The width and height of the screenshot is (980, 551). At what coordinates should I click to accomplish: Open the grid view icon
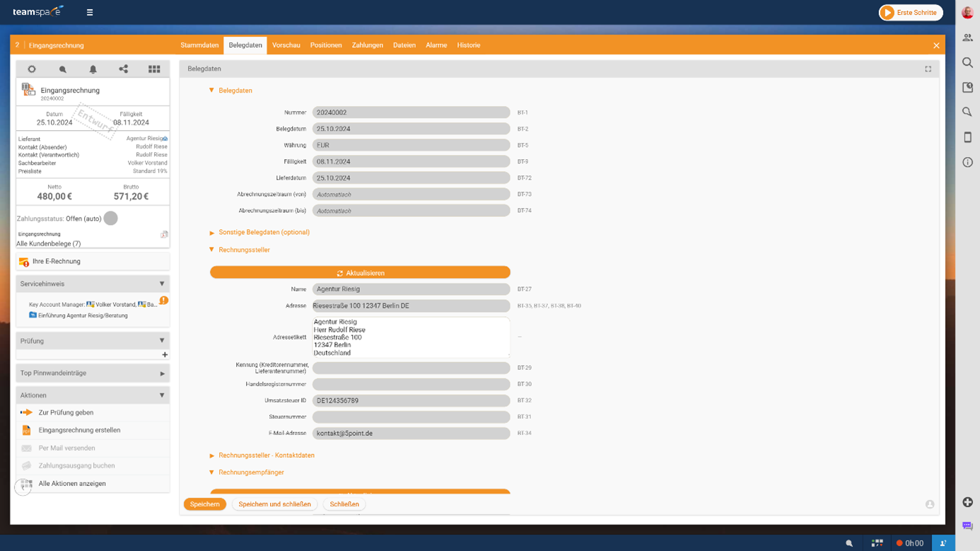tap(154, 69)
